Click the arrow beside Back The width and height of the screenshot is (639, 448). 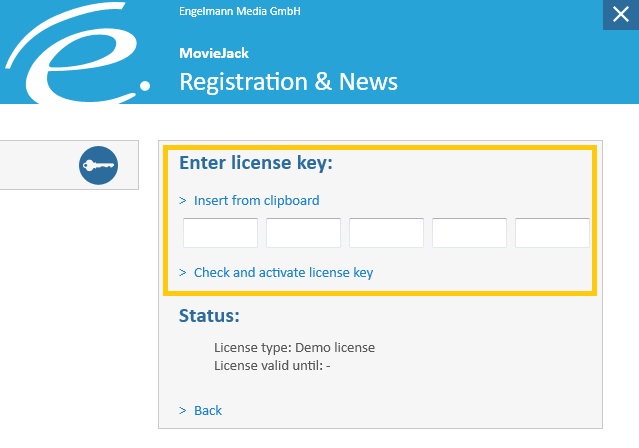[x=183, y=410]
